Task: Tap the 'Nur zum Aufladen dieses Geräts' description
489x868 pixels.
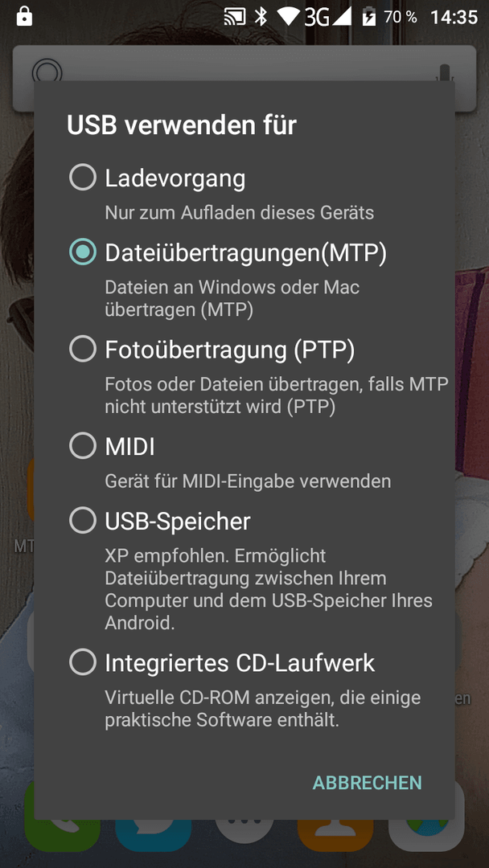Action: pos(240,212)
